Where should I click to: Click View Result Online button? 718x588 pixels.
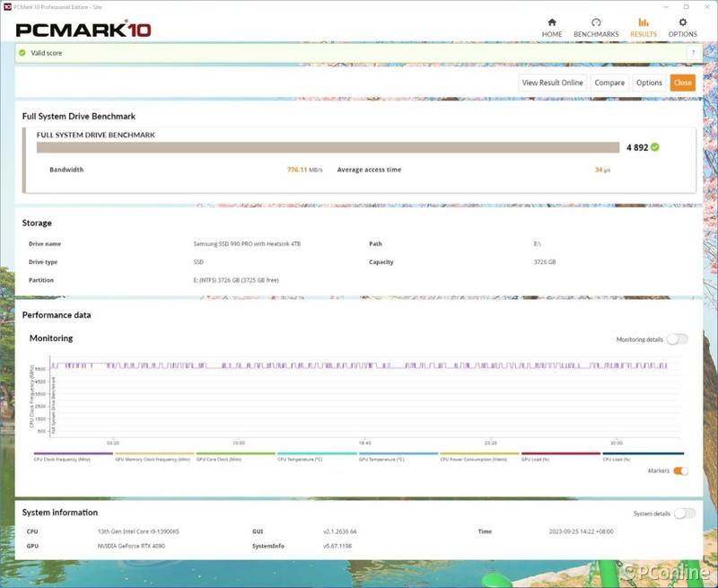[552, 83]
